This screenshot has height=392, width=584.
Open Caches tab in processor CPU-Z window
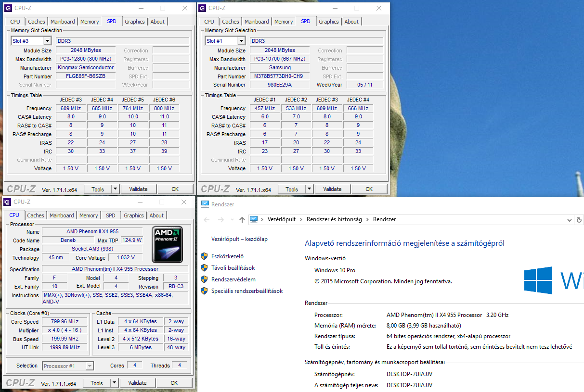pyautogui.click(x=36, y=215)
